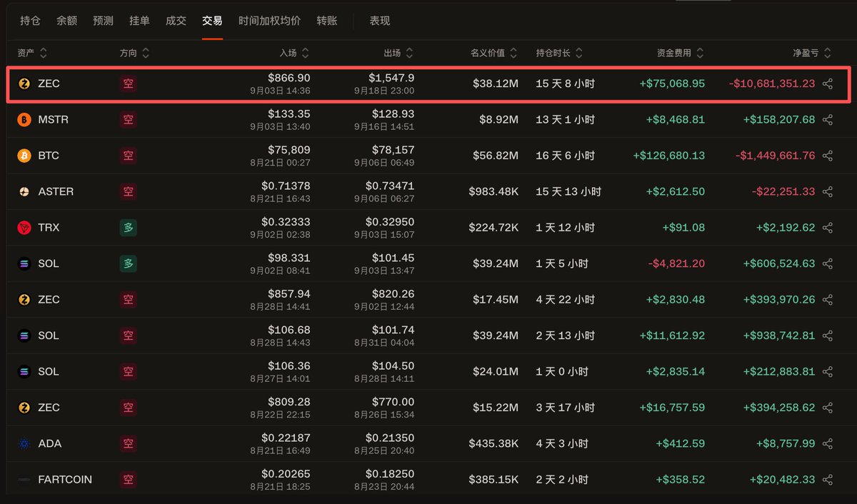
Task: Open the 表现 tab
Action: pos(379,21)
